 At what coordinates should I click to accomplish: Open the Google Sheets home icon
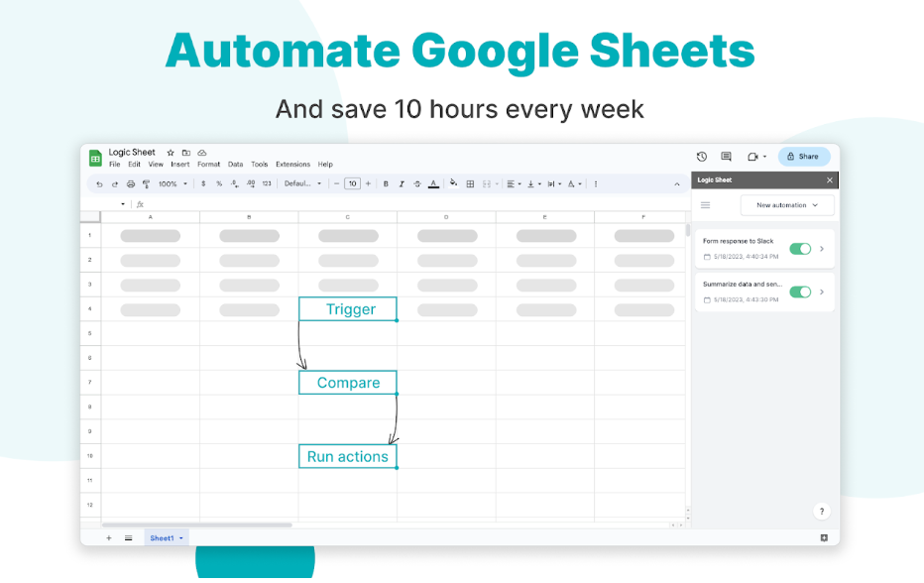pos(95,159)
